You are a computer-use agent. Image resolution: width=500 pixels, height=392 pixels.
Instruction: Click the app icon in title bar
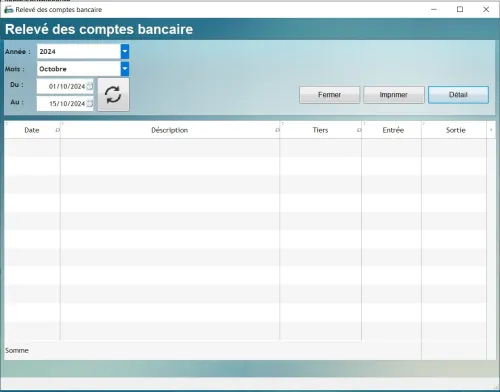[8, 10]
